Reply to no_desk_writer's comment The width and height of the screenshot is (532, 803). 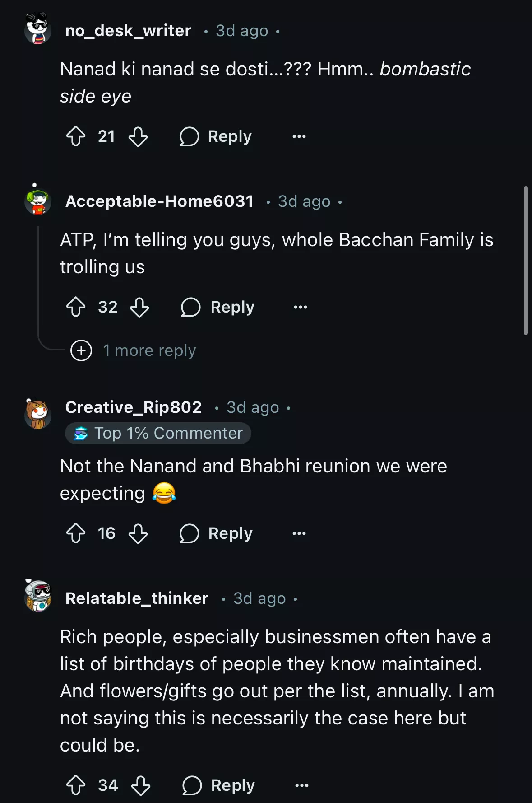tap(216, 136)
